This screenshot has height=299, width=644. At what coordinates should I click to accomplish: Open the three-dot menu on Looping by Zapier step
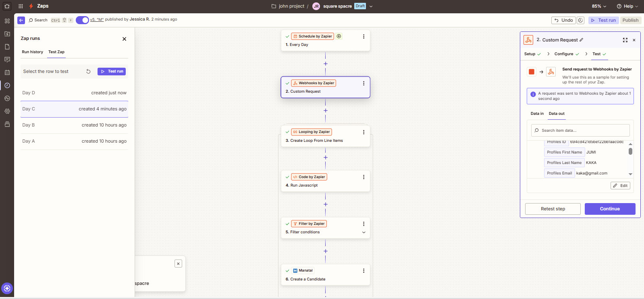[x=364, y=132]
